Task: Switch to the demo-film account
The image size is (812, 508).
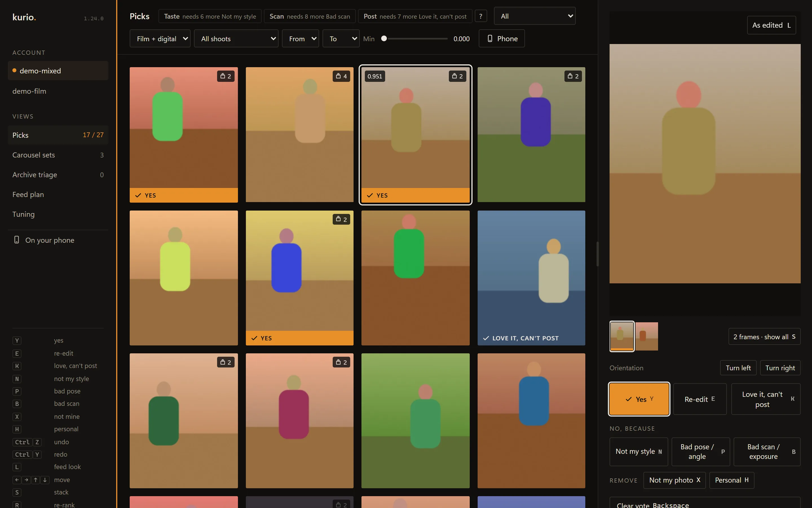Action: tap(58, 91)
